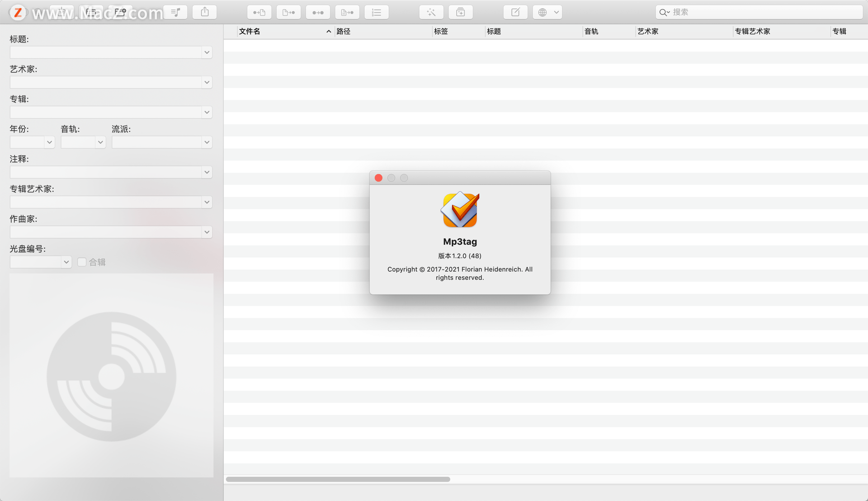
Task: Click the 版本 1.2.0 (48) version text
Action: click(x=460, y=256)
